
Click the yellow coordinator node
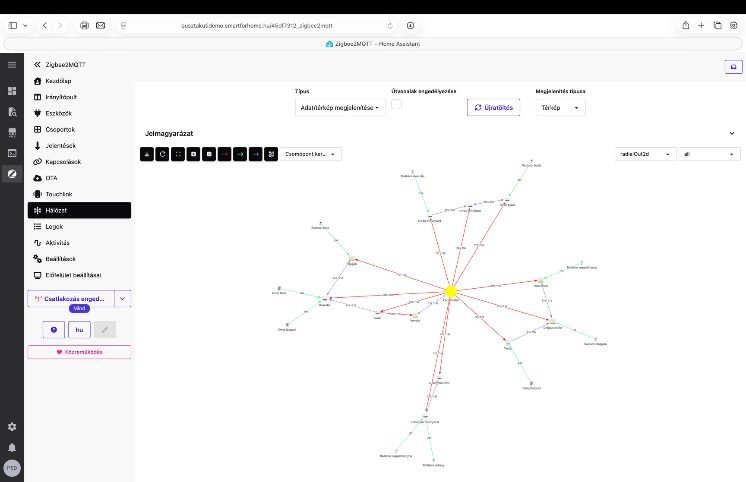coord(451,291)
